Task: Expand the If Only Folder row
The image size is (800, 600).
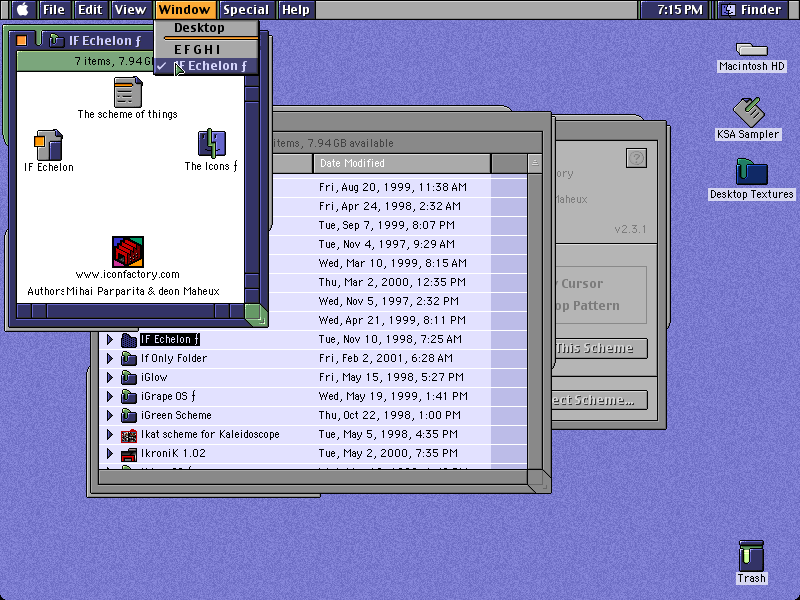Action: [x=109, y=358]
